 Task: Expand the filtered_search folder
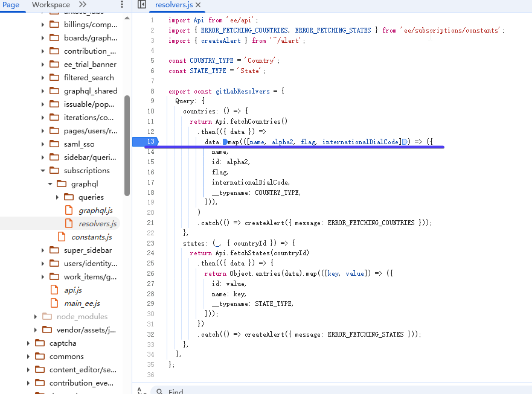pos(42,78)
